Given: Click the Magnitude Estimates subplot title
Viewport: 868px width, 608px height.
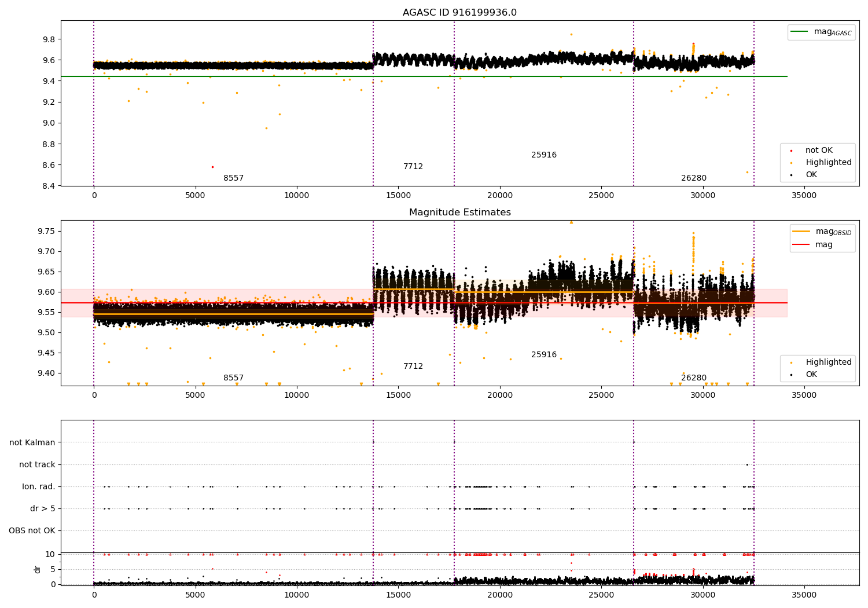Looking at the screenshot, I should (x=459, y=213).
